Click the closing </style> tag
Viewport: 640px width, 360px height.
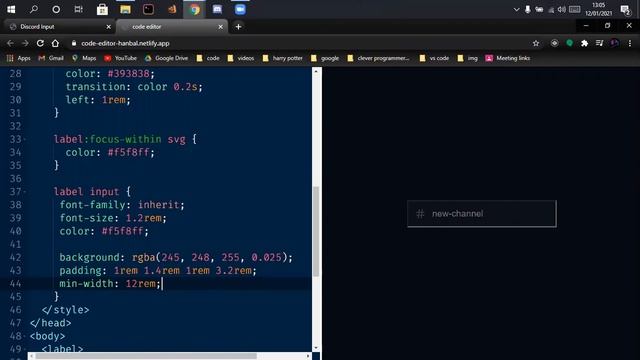pyautogui.click(x=65, y=310)
